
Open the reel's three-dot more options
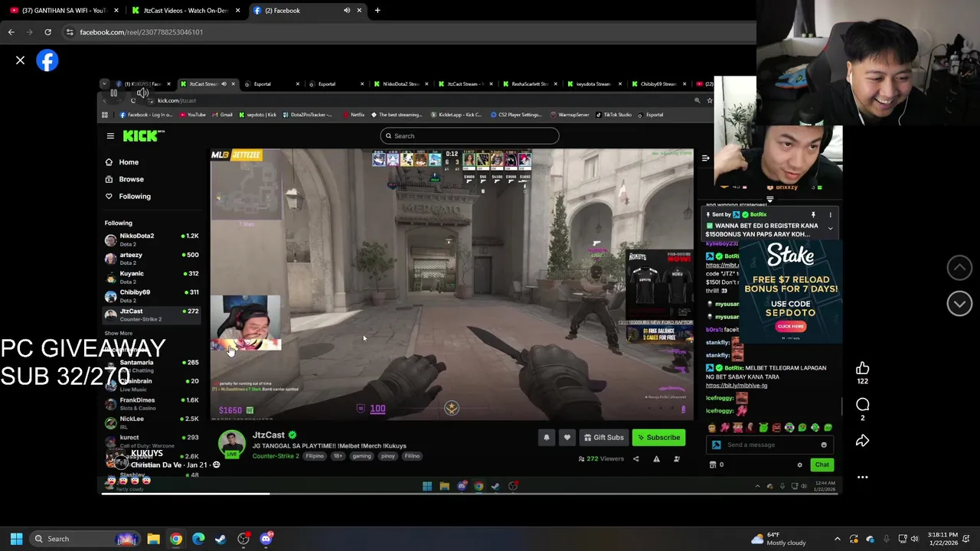point(862,477)
